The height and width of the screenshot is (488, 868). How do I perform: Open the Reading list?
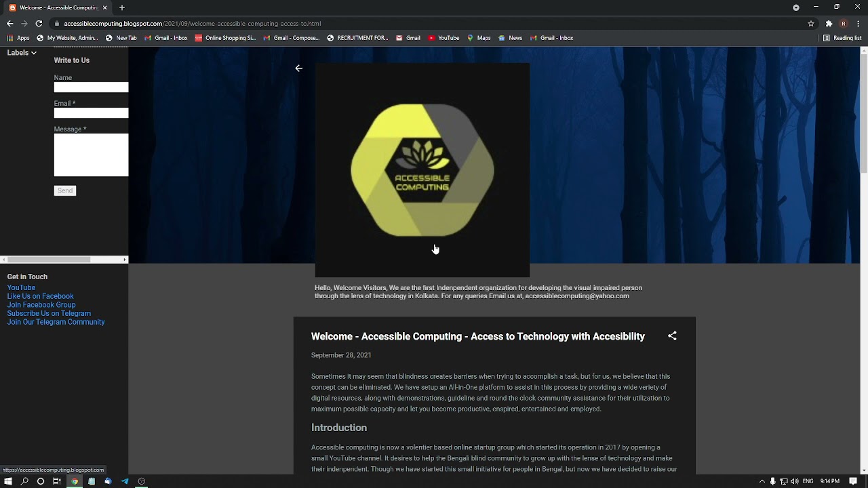point(842,38)
